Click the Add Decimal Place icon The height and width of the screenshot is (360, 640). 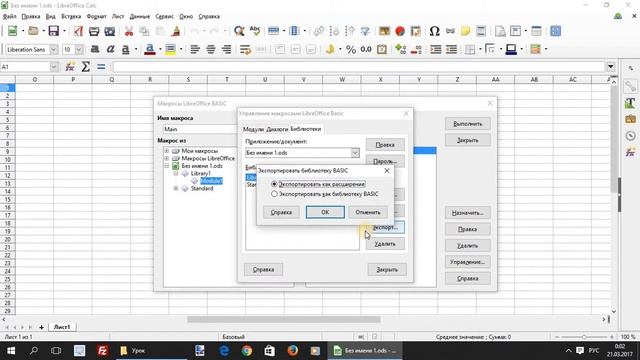400,49
